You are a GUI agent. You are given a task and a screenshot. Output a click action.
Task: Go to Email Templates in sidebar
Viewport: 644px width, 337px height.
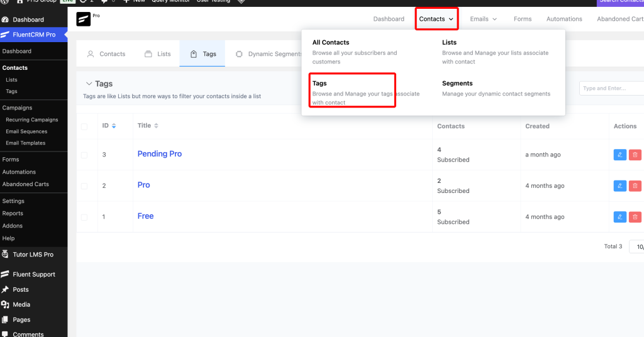coord(25,143)
